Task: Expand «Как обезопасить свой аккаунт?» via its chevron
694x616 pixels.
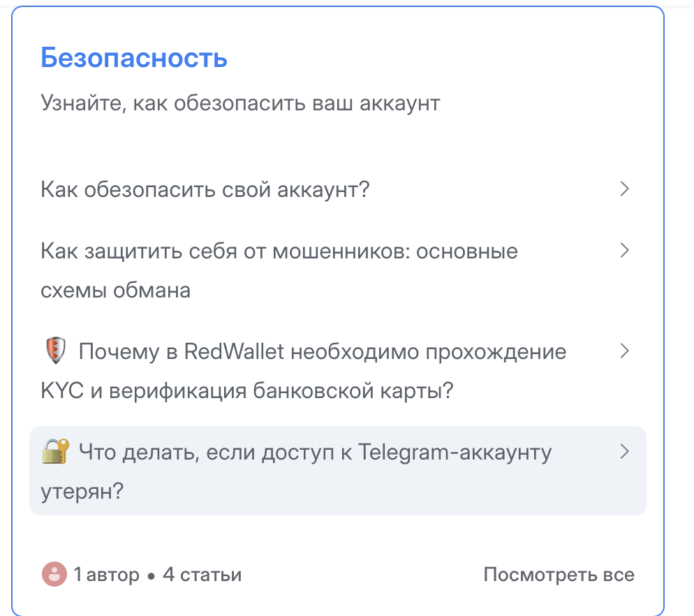Action: click(x=625, y=189)
